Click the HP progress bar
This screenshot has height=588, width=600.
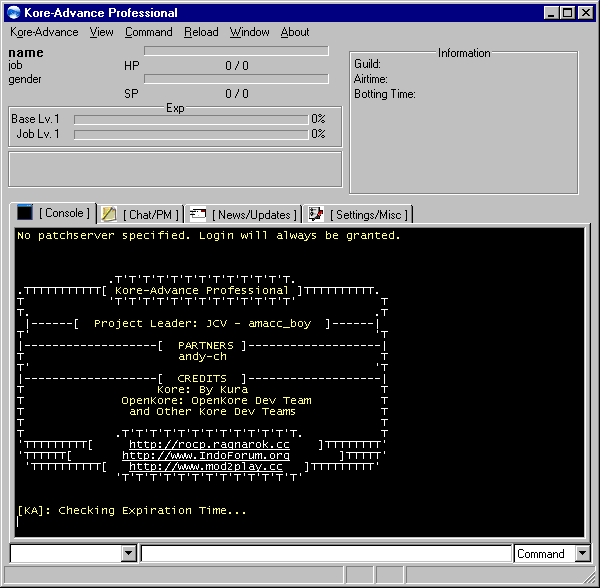pos(236,51)
